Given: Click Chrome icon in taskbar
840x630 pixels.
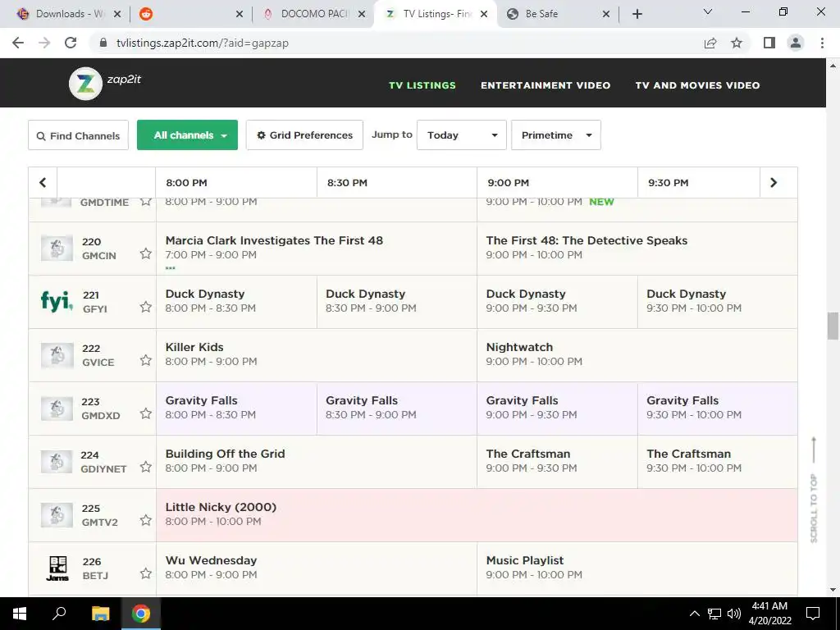Looking at the screenshot, I should pos(141,614).
